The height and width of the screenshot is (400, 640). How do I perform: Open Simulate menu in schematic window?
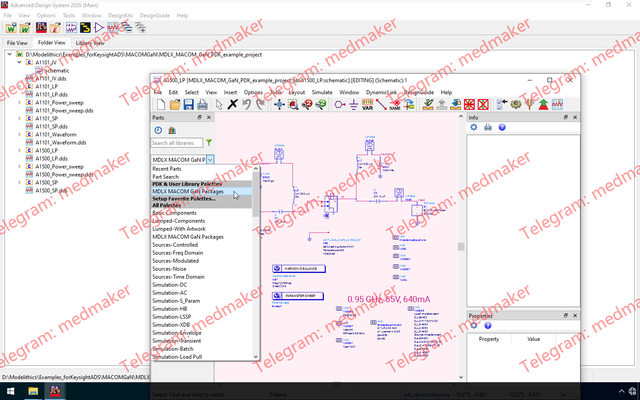pos(322,92)
